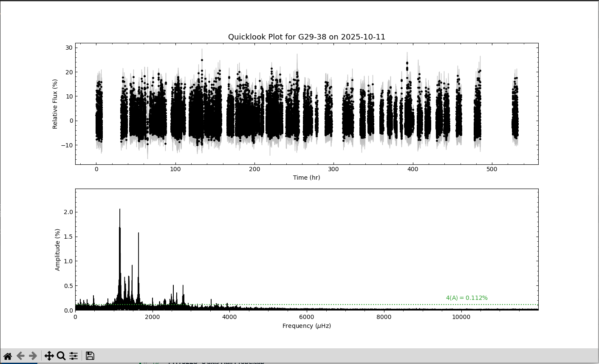Go forward to the next plot view
The height and width of the screenshot is (364, 599).
click(x=33, y=356)
